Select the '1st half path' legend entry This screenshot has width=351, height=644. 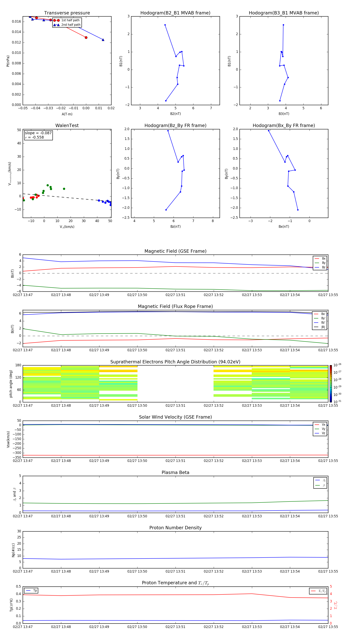click(67, 20)
